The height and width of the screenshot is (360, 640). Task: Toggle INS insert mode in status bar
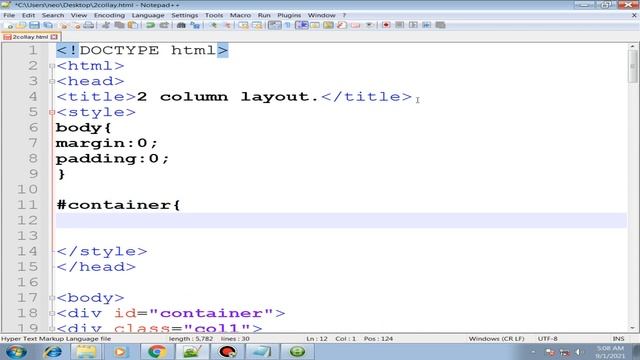pos(618,339)
